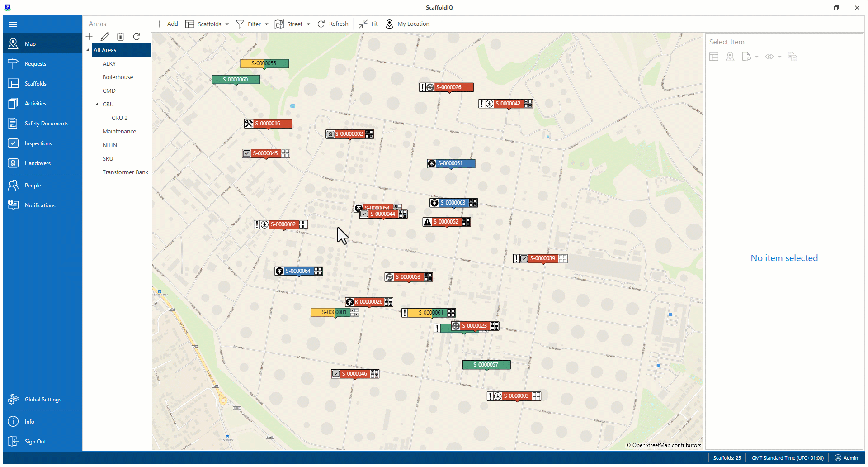Image resolution: width=868 pixels, height=467 pixels.
Task: Select green scaffold marker S-0000057
Action: (486, 365)
